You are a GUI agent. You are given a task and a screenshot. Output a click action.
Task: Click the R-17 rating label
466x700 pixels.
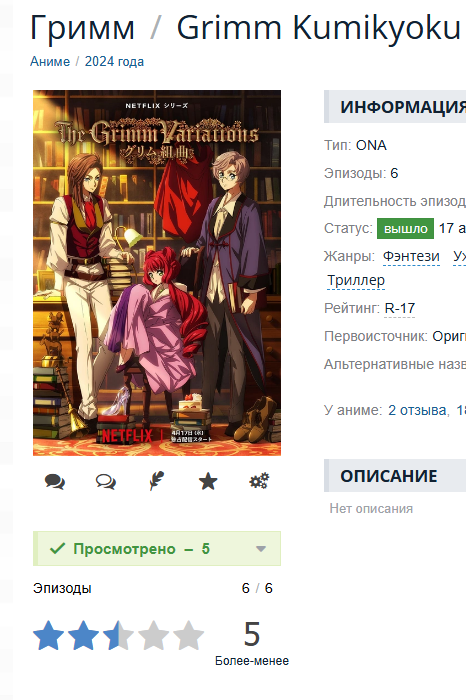400,308
